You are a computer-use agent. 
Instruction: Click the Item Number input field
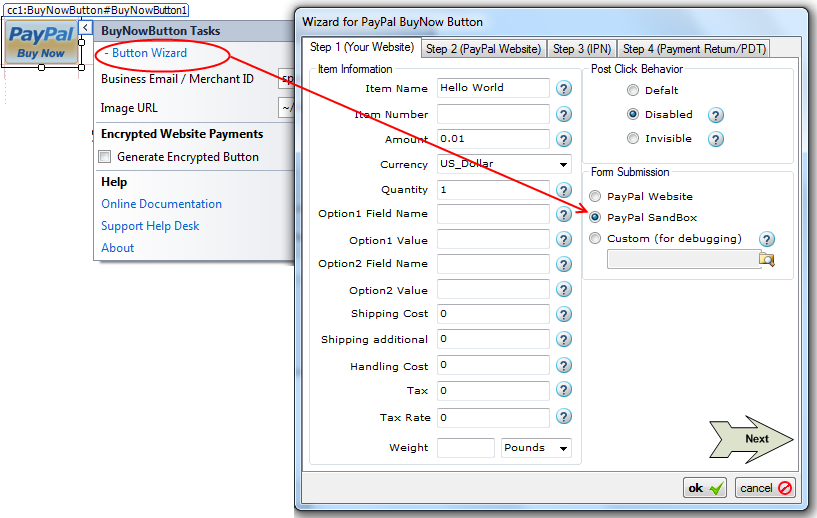pyautogui.click(x=493, y=115)
